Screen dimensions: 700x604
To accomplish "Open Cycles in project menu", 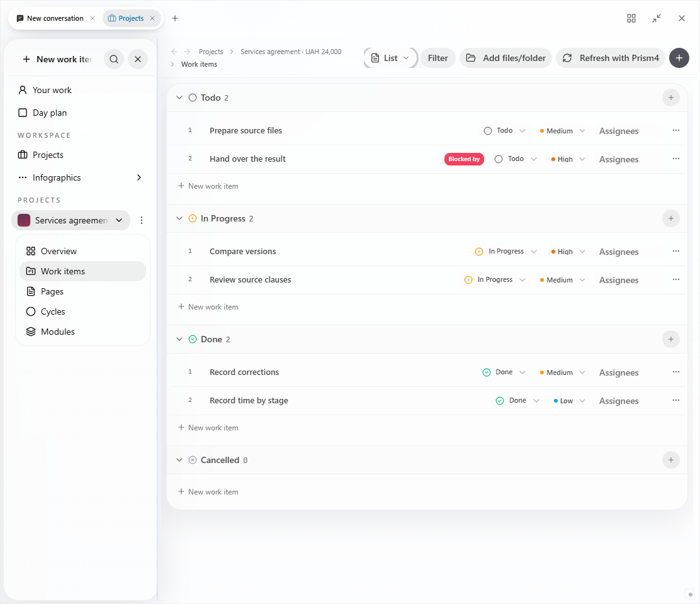I will click(82, 311).
